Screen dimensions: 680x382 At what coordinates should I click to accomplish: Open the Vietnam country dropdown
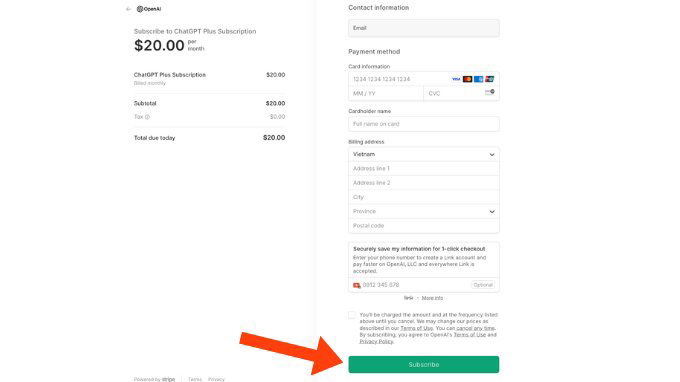point(424,154)
